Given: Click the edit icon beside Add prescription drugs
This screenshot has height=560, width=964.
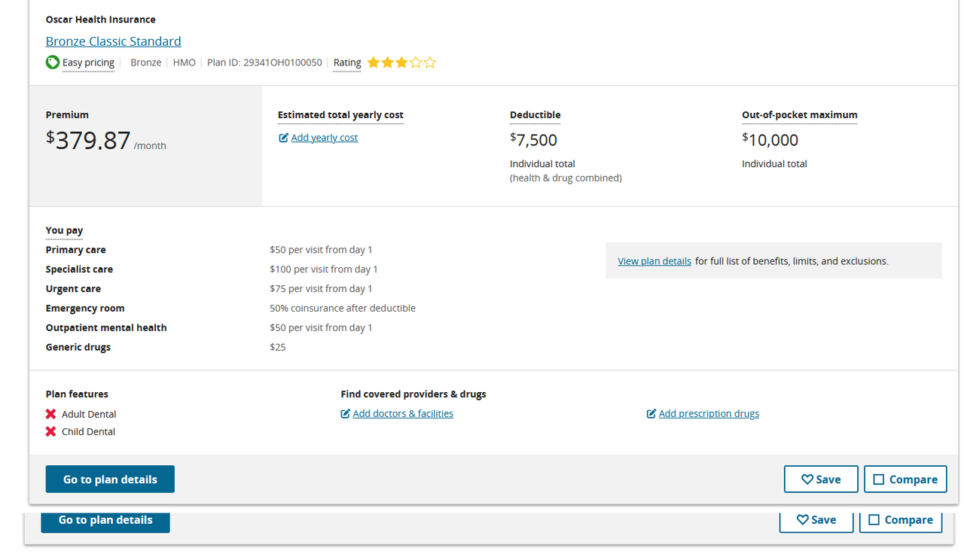Looking at the screenshot, I should (x=651, y=414).
